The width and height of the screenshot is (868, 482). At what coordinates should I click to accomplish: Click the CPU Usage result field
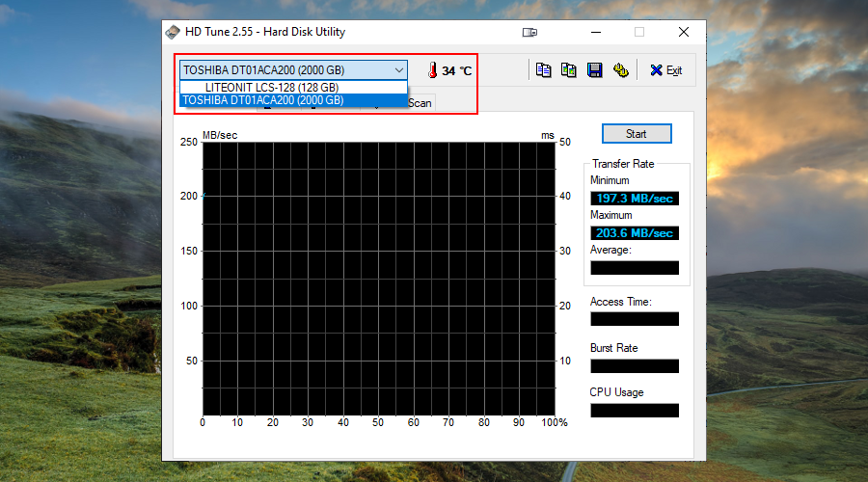point(634,411)
